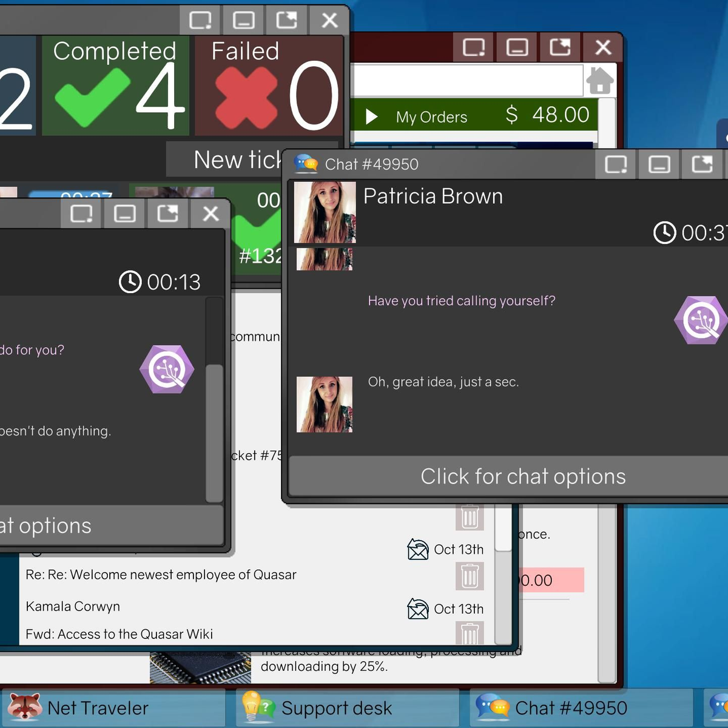The width and height of the screenshot is (728, 728).
Task: Click the New ticket button
Action: (x=237, y=160)
